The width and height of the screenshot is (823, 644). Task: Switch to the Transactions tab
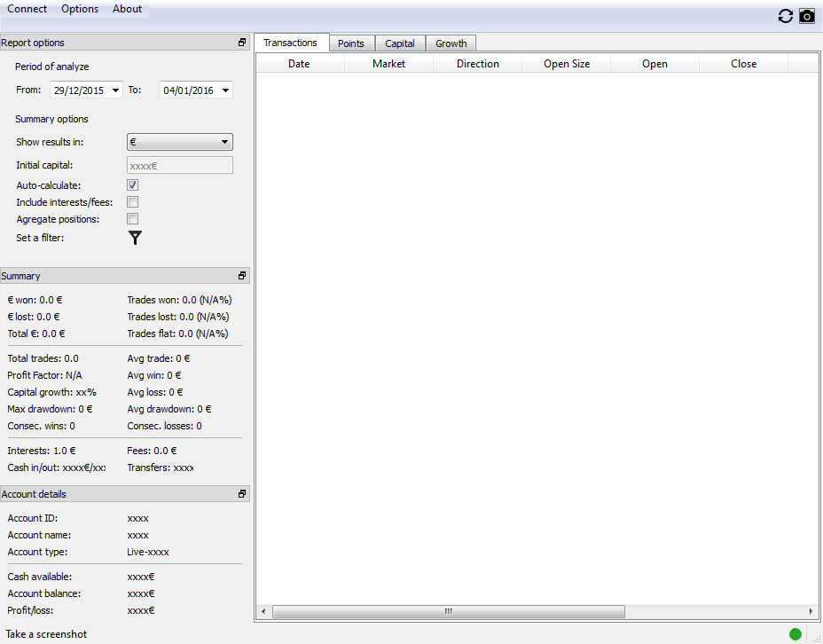(x=290, y=43)
